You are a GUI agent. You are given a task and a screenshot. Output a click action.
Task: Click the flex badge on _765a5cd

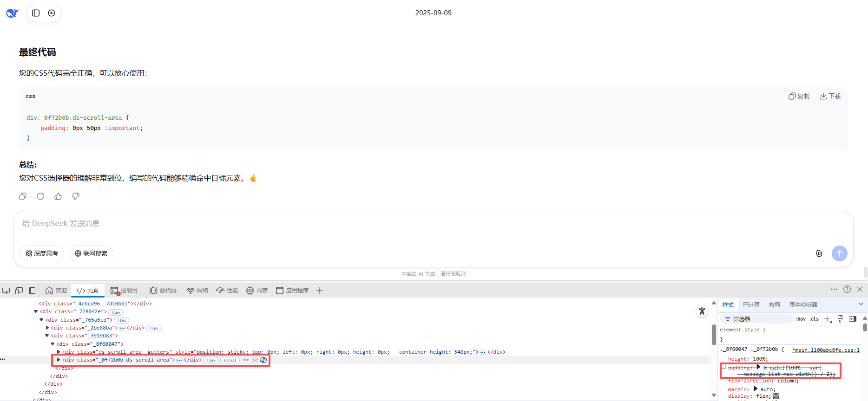point(122,320)
